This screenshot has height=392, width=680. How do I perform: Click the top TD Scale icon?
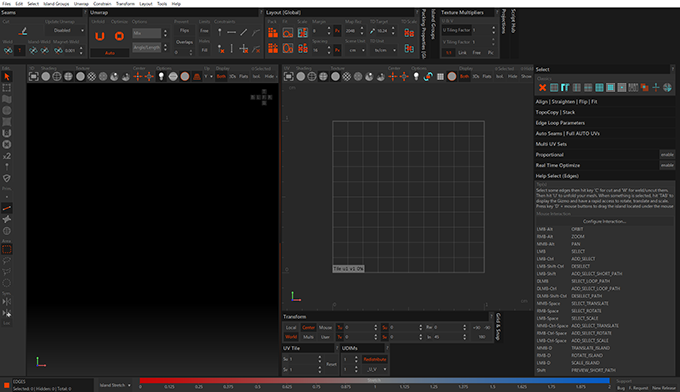[409, 33]
